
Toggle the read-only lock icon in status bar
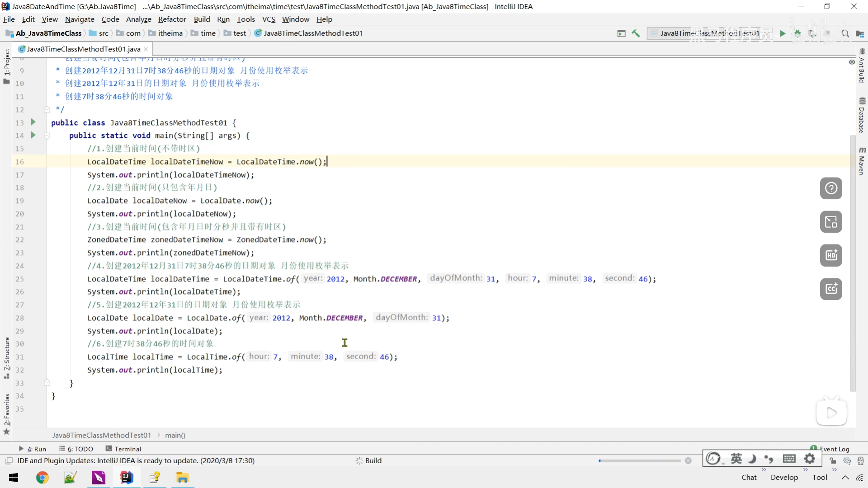click(x=833, y=460)
